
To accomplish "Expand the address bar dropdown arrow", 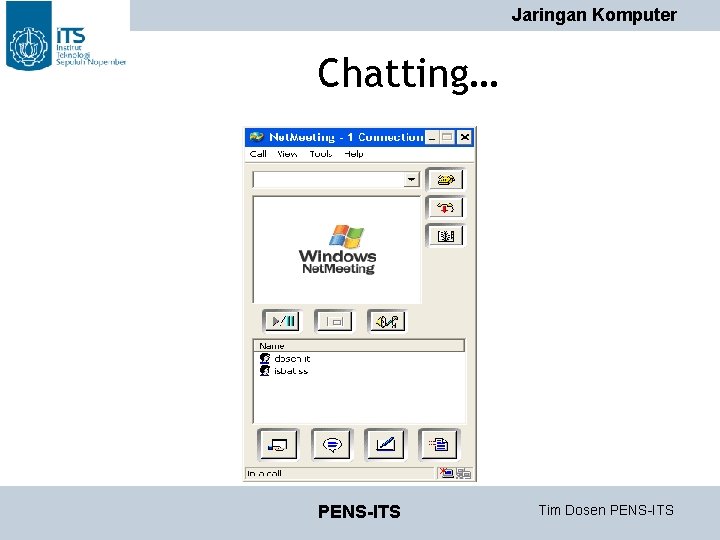I will (x=411, y=180).
